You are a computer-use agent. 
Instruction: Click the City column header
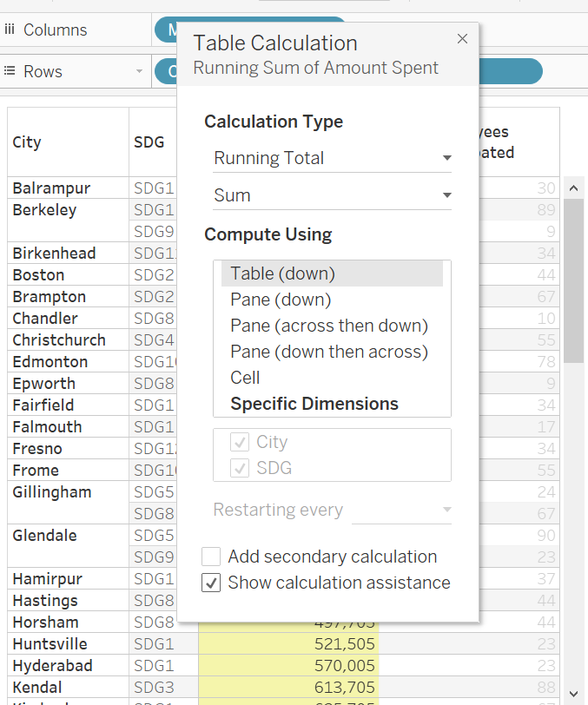pos(27,142)
